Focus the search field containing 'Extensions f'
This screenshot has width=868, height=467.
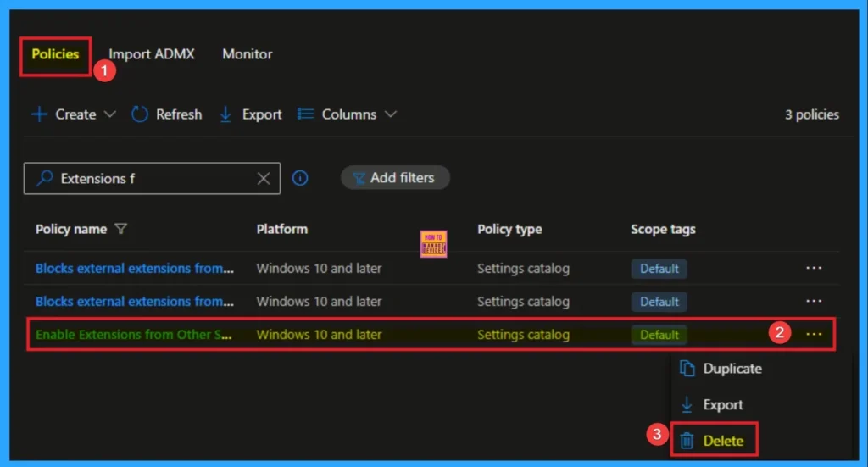(x=153, y=178)
